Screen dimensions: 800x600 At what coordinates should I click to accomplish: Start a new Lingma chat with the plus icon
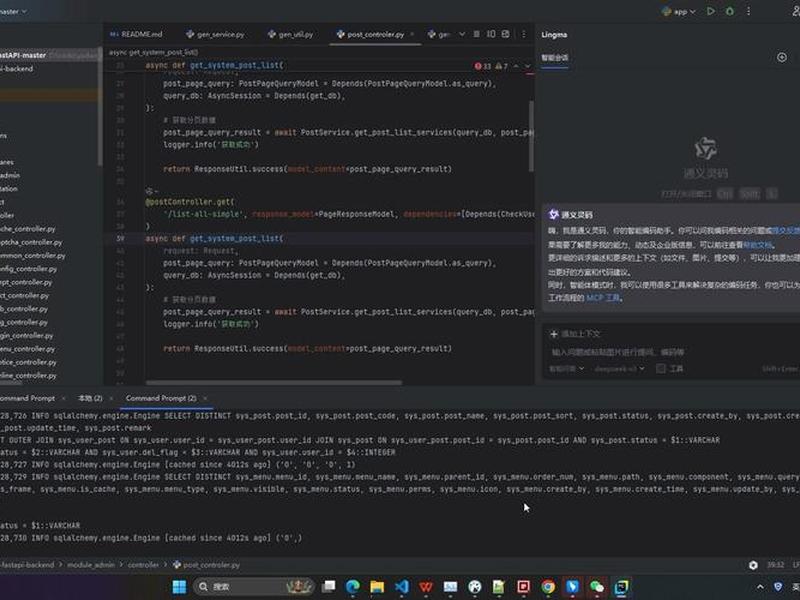click(782, 57)
